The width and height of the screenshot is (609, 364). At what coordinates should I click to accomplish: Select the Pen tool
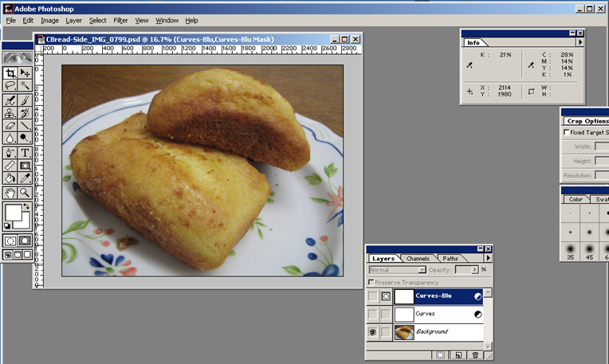10,152
